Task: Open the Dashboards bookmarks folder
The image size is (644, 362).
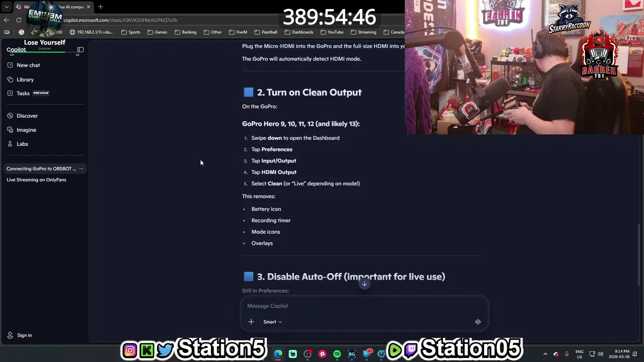Action: pyautogui.click(x=299, y=32)
